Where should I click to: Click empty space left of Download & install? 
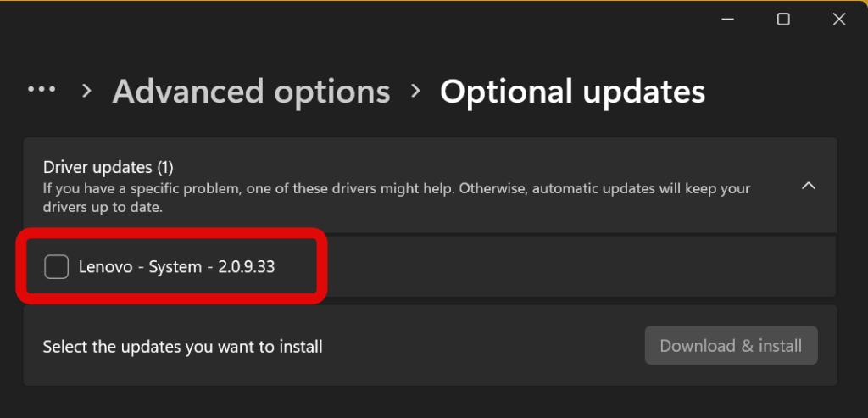tap(483, 346)
